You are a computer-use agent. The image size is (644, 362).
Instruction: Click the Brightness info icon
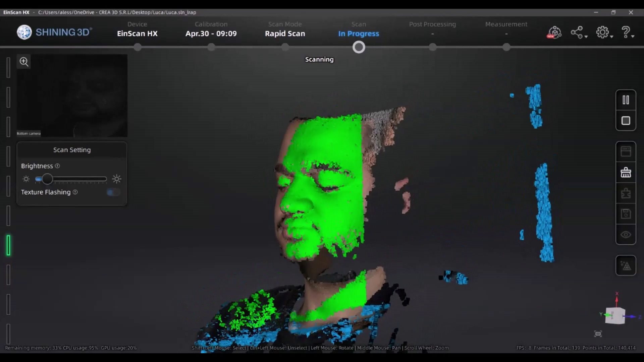(x=57, y=166)
